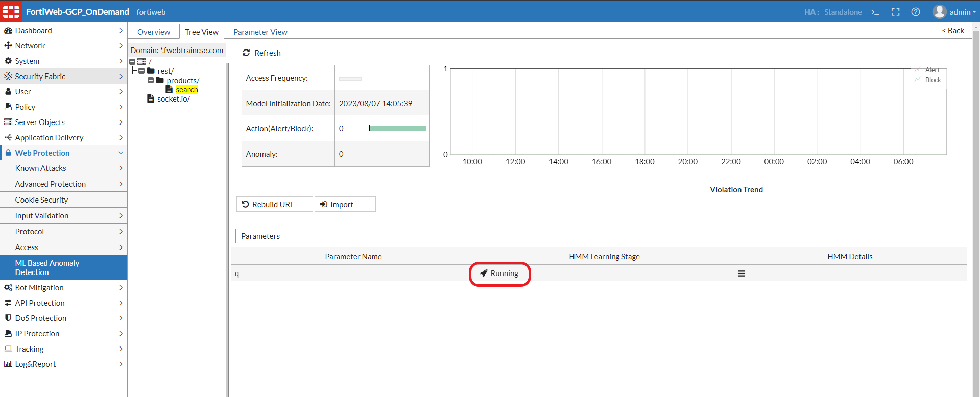Click the rocket icon beside Running
The image size is (980, 397).
click(x=484, y=274)
